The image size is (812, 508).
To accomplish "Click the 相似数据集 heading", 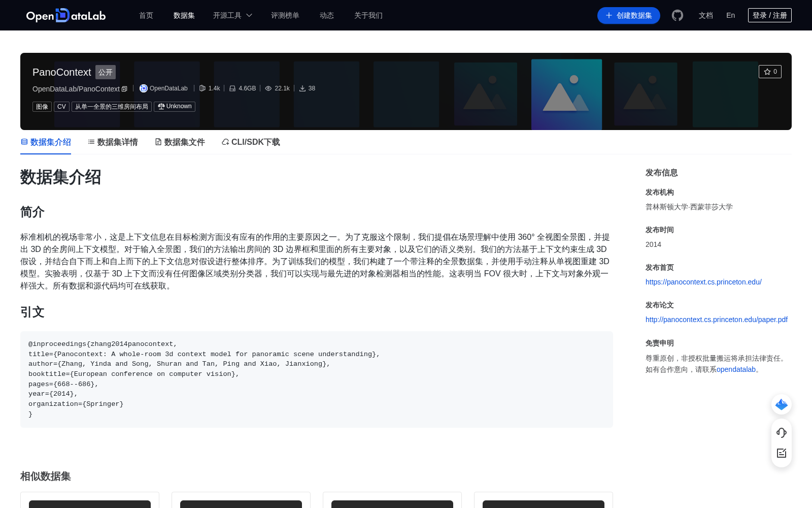I will point(46,477).
